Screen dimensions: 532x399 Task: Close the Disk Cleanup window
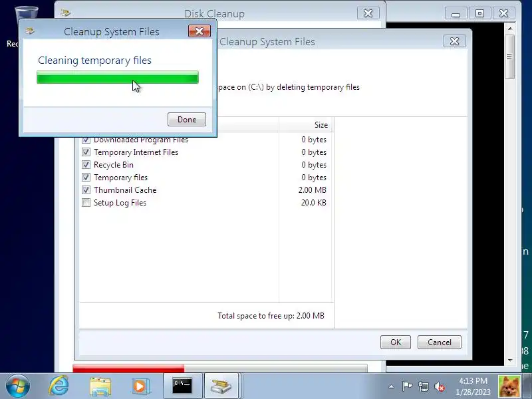point(368,13)
